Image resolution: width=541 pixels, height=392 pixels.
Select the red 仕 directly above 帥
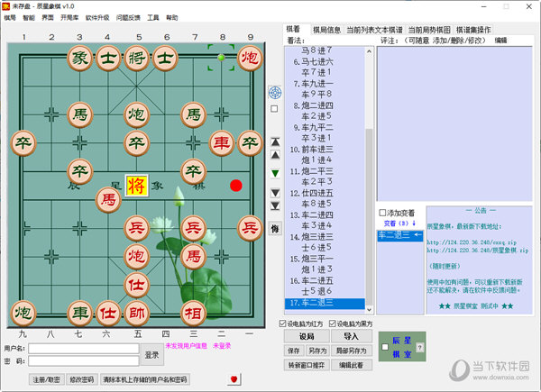pos(137,285)
